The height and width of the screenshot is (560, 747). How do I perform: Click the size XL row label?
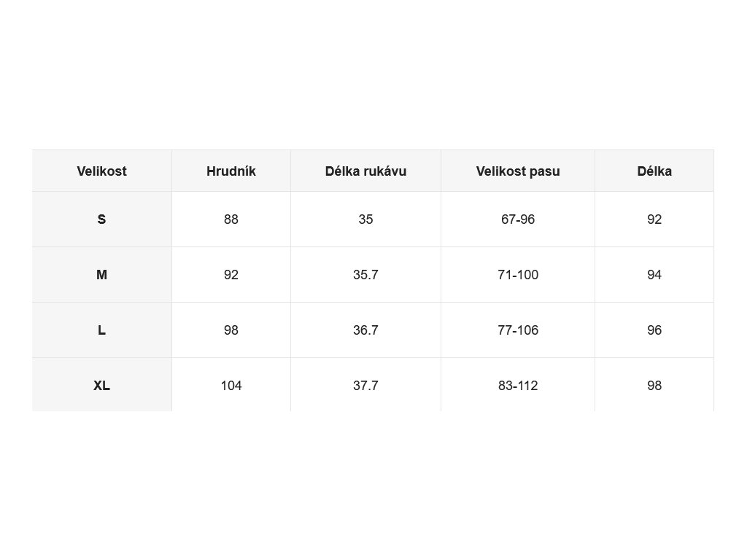tap(102, 385)
